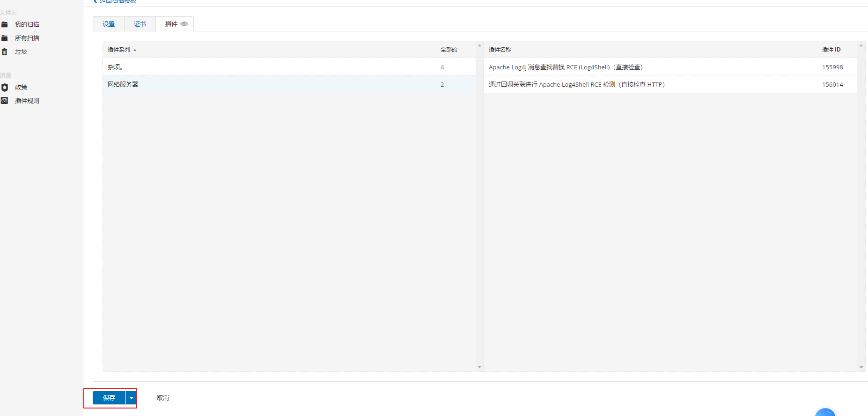Open the 垃圾 trash can icon
868x416 pixels.
[x=5, y=52]
